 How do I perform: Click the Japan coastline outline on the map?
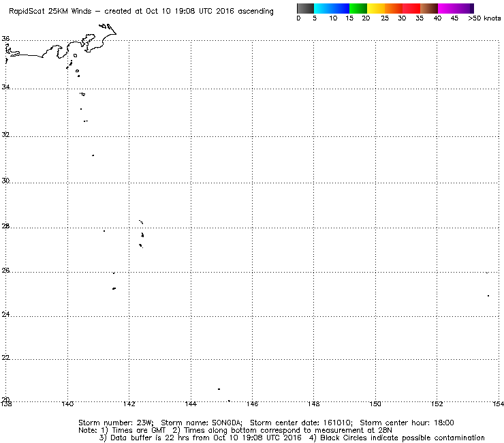click(x=61, y=45)
